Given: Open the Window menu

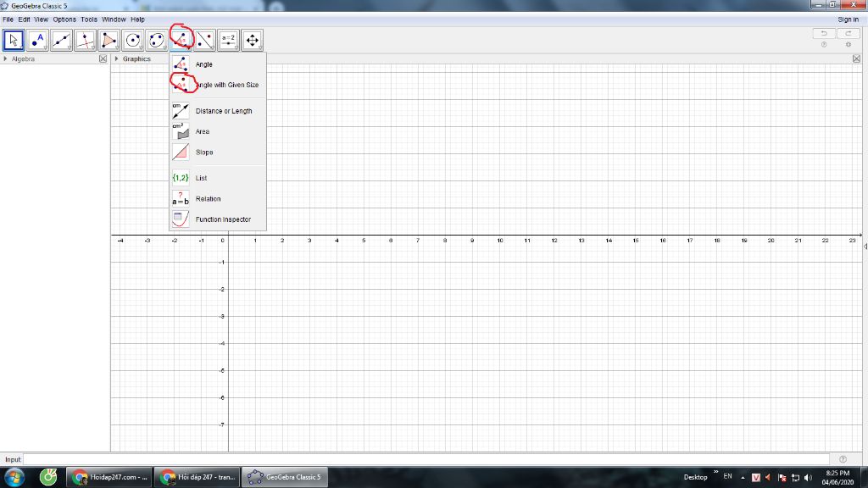Looking at the screenshot, I should pos(114,19).
